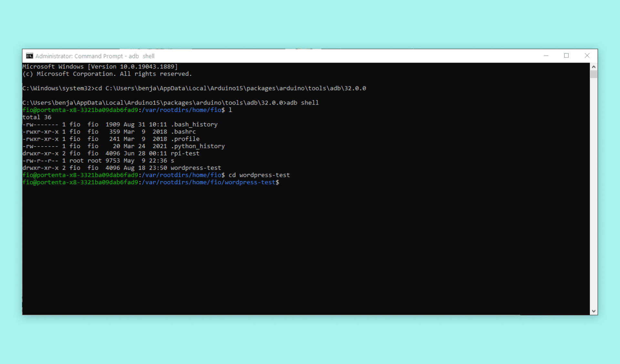Click the Microsoft Windows version line
This screenshot has width=620, height=364.
pyautogui.click(x=100, y=66)
